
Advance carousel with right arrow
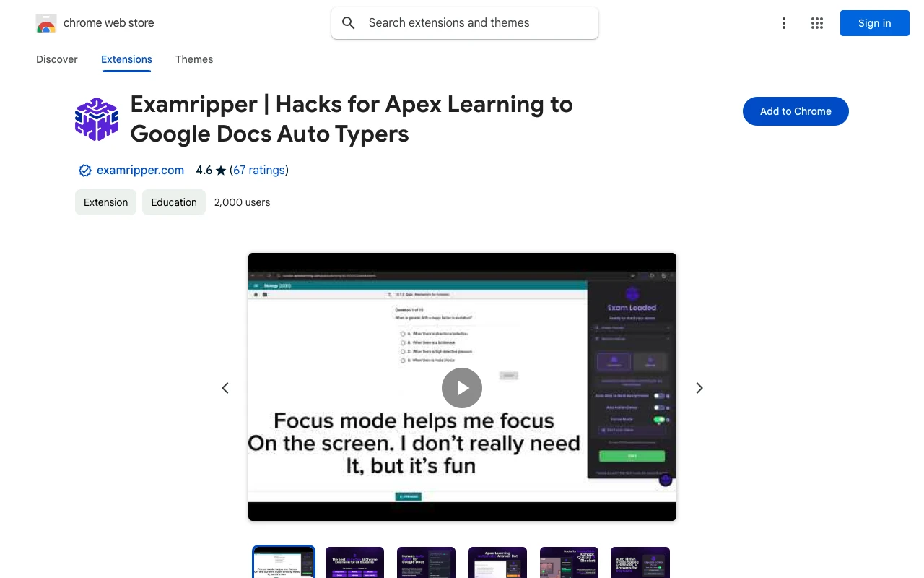point(699,388)
